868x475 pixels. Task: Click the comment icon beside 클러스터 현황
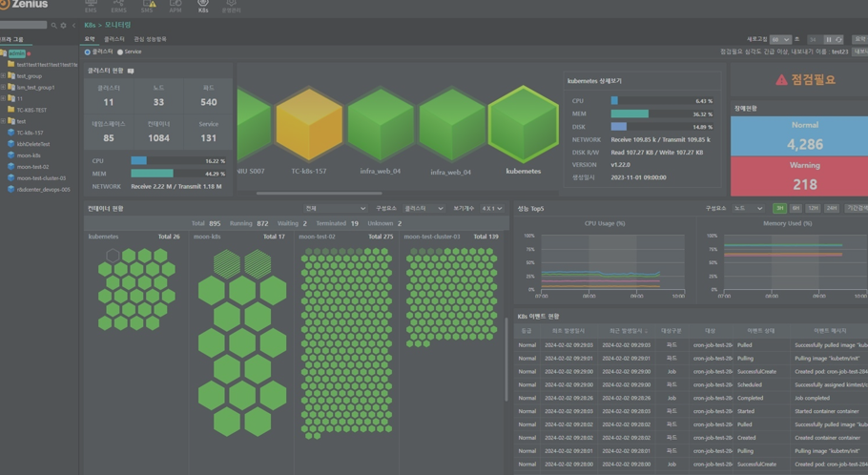(131, 71)
